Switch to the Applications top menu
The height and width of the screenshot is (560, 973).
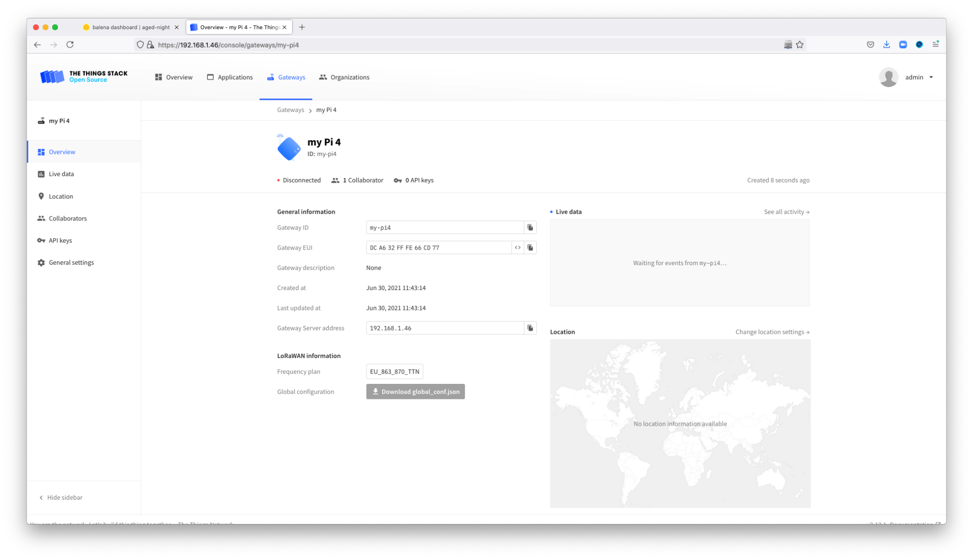click(x=230, y=77)
